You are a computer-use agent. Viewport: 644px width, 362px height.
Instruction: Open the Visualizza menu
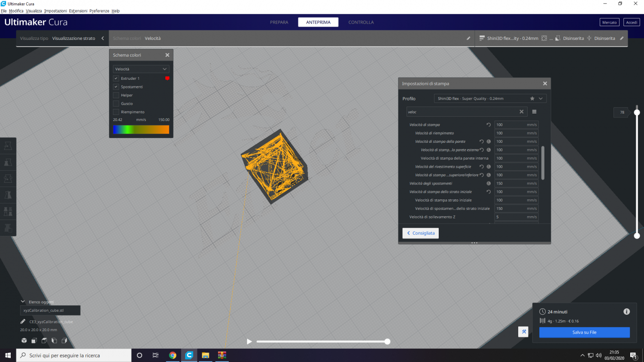click(34, 11)
